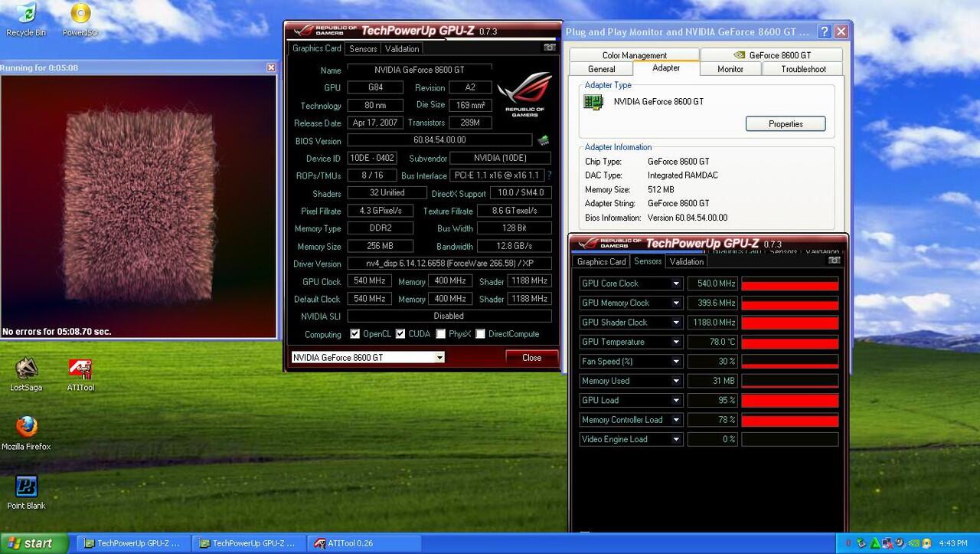The image size is (980, 554).
Task: Open the Validation tab in GPU-Z Sensors window
Action: pos(686,261)
